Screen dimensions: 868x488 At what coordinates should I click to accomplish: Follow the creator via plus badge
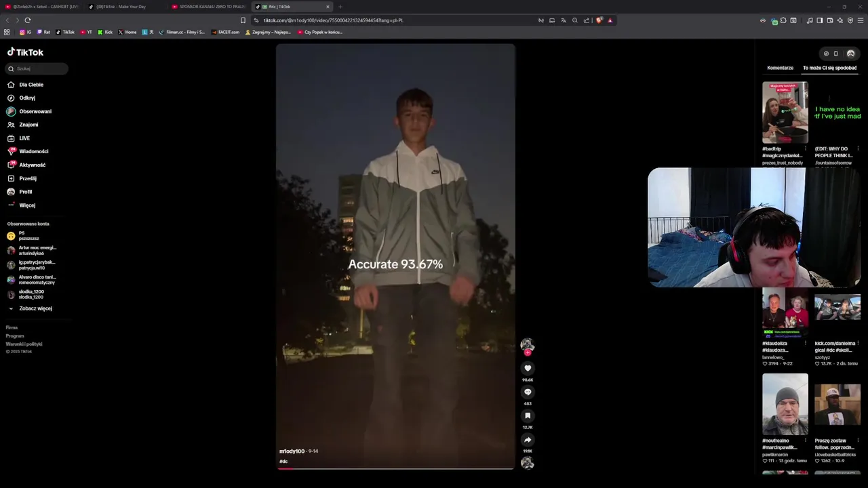coord(528,352)
